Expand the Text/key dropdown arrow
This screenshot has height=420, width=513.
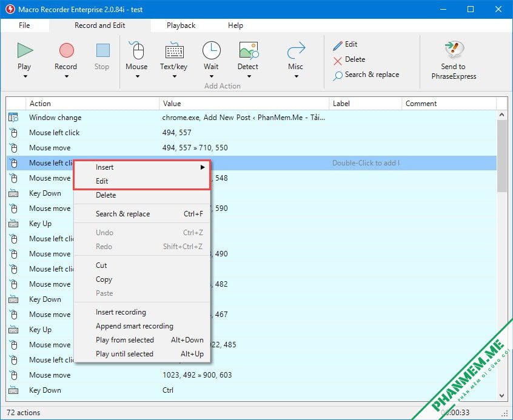pos(175,76)
